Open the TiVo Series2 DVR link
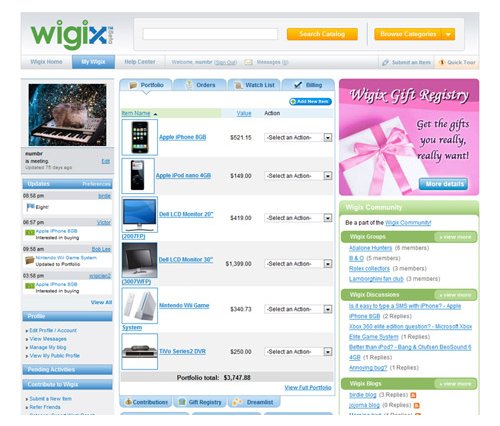Image resolution: width=500 pixels, height=426 pixels. click(182, 351)
